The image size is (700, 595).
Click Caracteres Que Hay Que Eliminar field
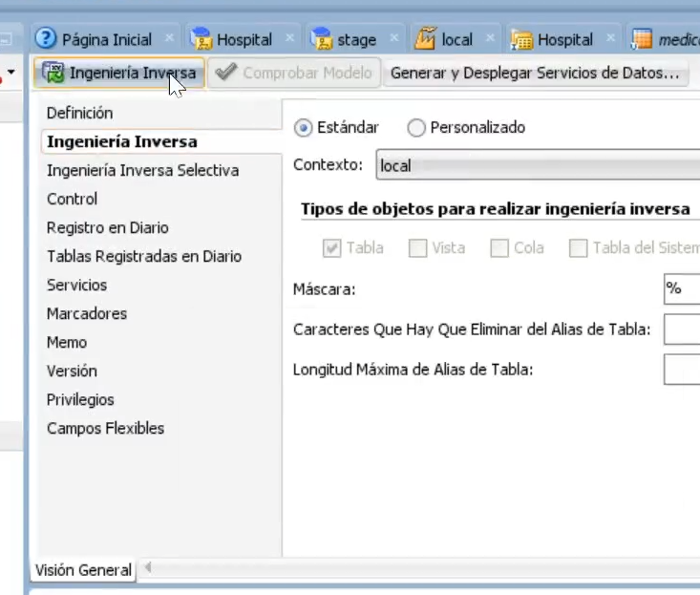pyautogui.click(x=682, y=329)
